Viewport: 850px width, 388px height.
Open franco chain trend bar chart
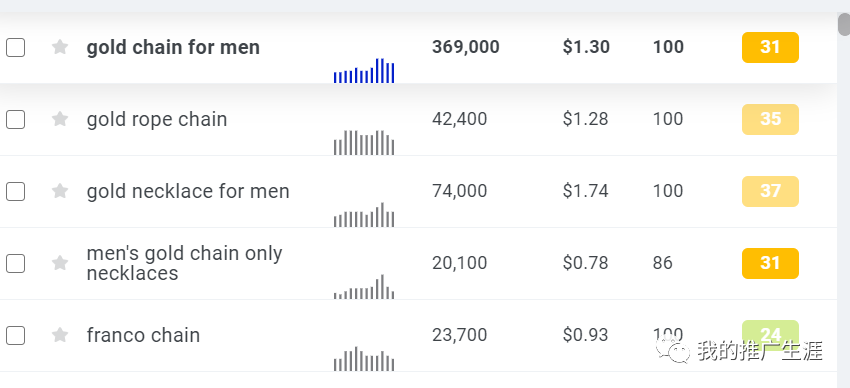pyautogui.click(x=364, y=359)
